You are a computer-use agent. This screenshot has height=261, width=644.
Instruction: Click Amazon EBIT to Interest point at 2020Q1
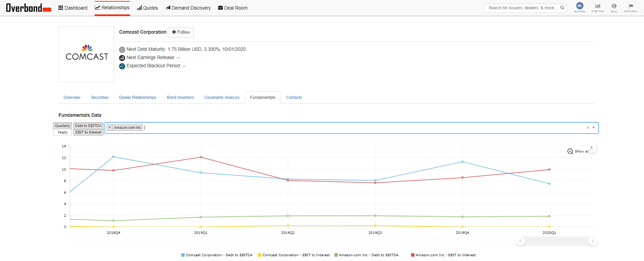[x=549, y=170]
